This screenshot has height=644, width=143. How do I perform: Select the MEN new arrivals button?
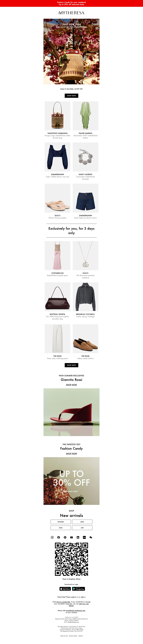pos(82,522)
